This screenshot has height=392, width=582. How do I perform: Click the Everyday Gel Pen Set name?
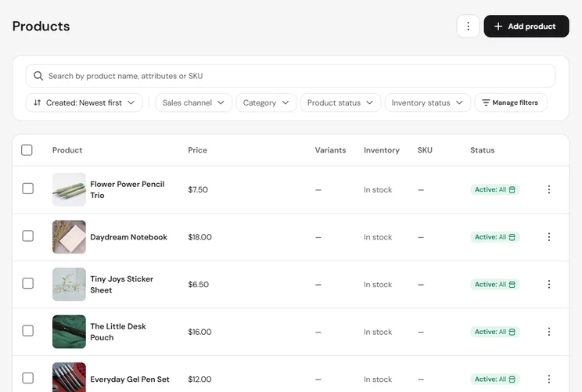coord(130,379)
